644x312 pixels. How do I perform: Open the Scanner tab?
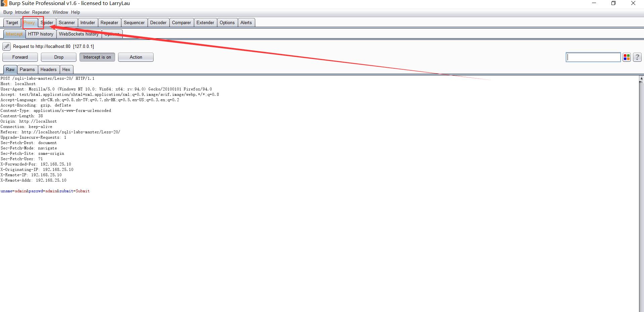click(67, 23)
